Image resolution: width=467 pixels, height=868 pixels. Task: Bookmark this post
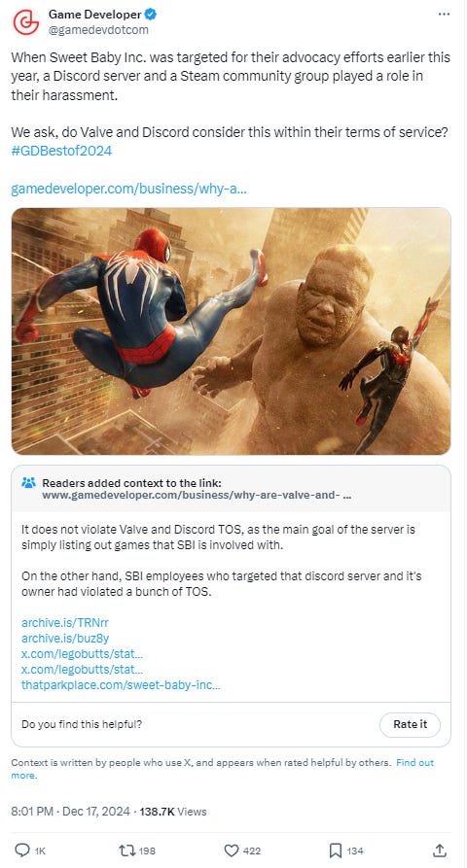(335, 851)
